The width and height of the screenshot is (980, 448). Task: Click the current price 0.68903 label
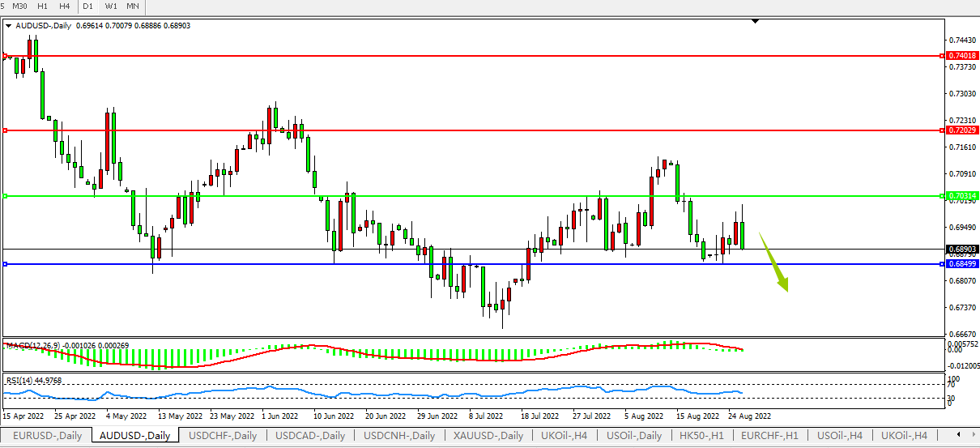(x=961, y=249)
